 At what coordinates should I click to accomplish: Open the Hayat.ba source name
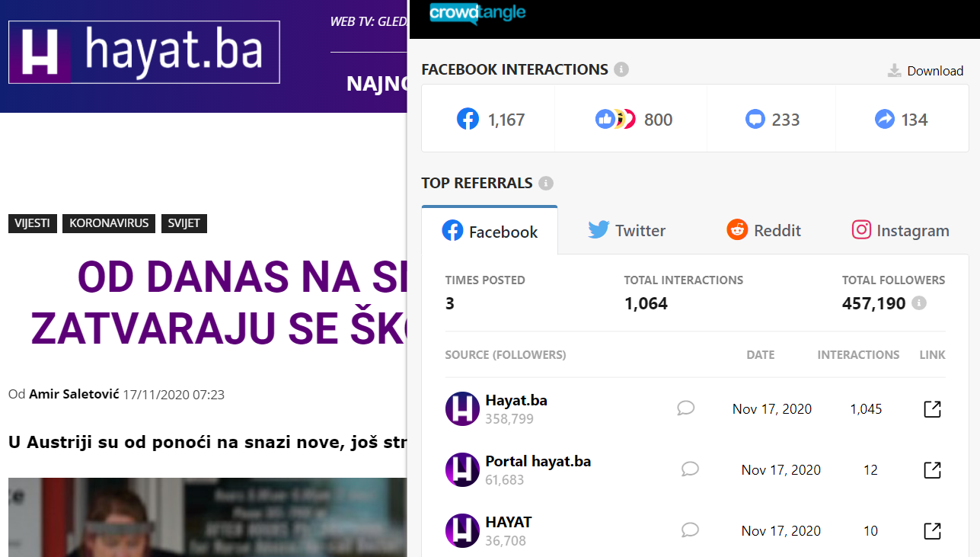[516, 400]
